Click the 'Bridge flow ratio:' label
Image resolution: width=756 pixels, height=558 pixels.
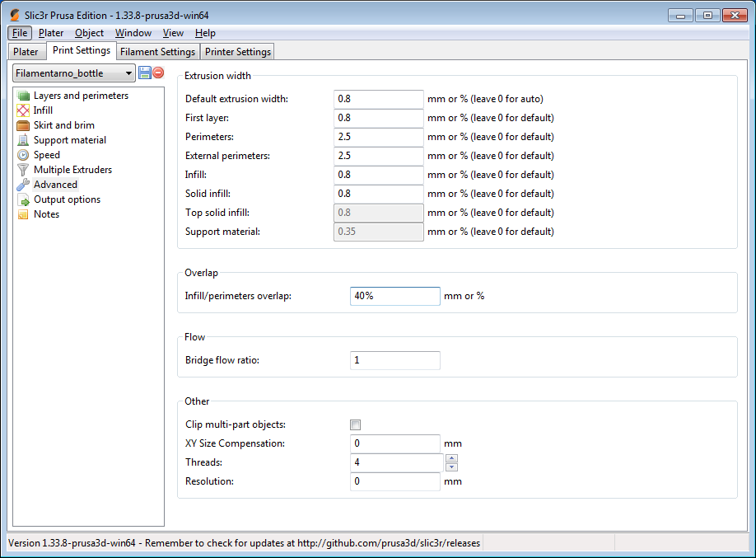pyautogui.click(x=222, y=360)
